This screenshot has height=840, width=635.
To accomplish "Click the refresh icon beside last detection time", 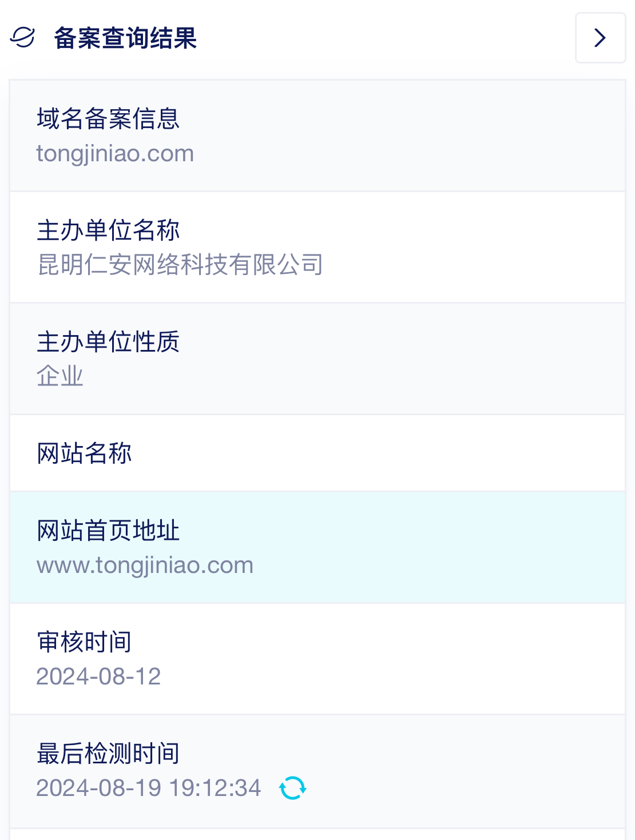I will click(292, 788).
